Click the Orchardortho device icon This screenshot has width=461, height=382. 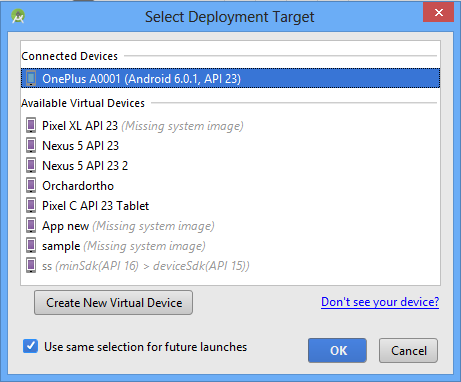coord(31,186)
